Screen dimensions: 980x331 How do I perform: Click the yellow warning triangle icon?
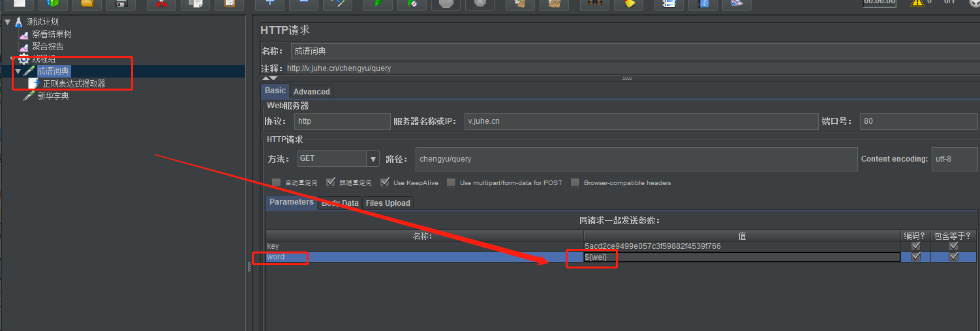pyautogui.click(x=917, y=2)
